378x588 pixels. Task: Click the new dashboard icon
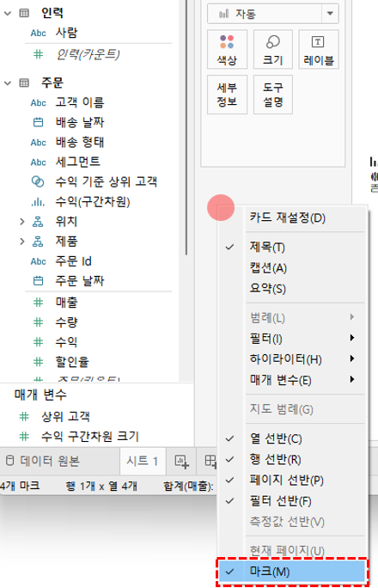210,462
